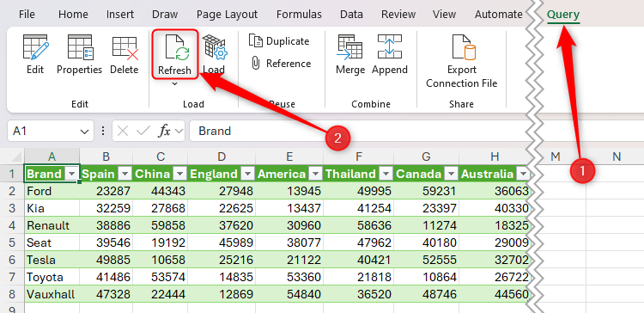Expand the function list dropdown next to fx
This screenshot has width=644, height=313.
179,132
